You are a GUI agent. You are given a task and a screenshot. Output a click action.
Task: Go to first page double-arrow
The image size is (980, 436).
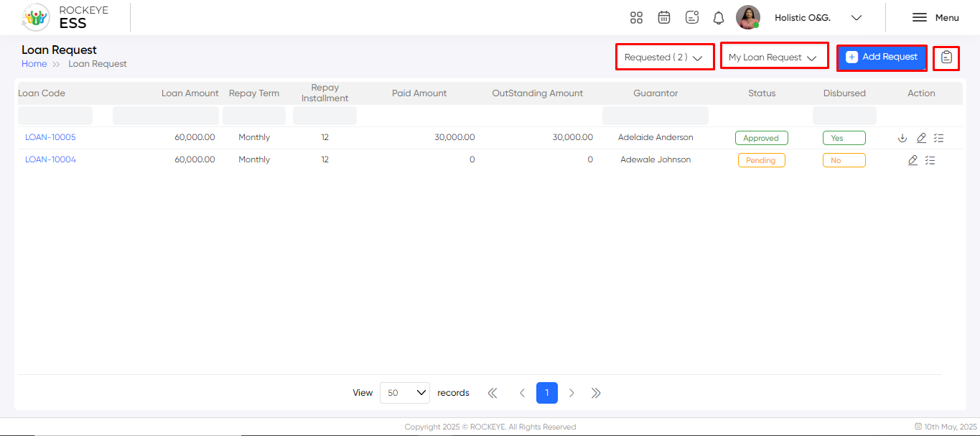click(493, 393)
